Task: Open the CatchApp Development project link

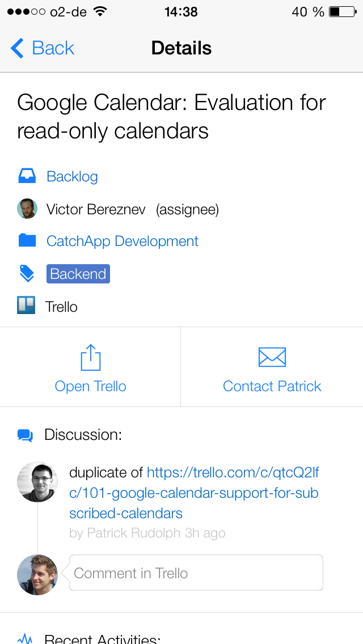Action: coord(123,241)
